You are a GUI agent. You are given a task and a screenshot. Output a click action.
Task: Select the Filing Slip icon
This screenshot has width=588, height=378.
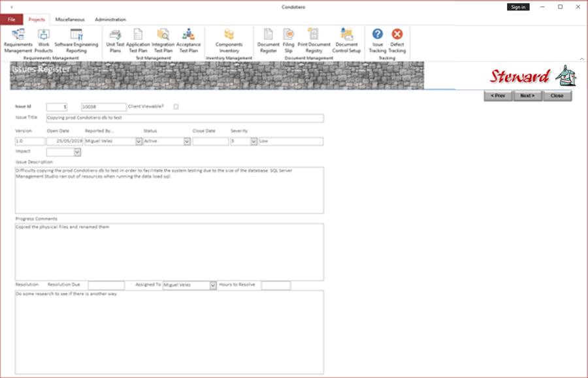[x=288, y=41]
